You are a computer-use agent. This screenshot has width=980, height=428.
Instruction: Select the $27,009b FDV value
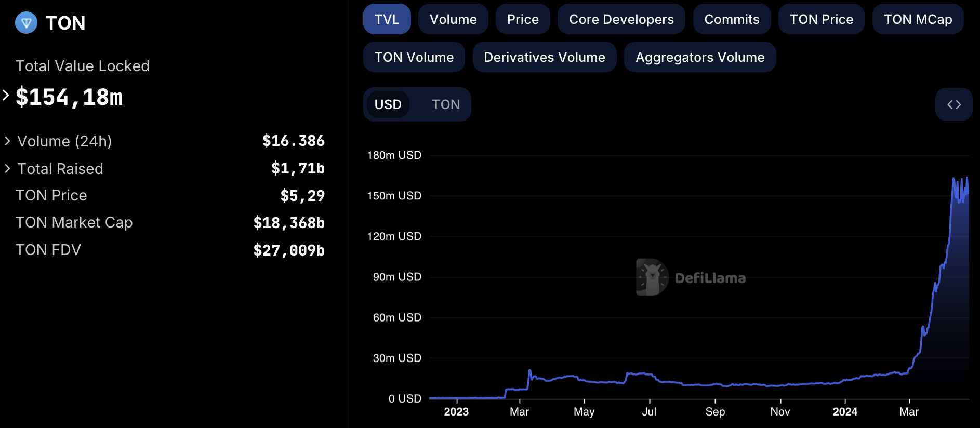tap(289, 250)
